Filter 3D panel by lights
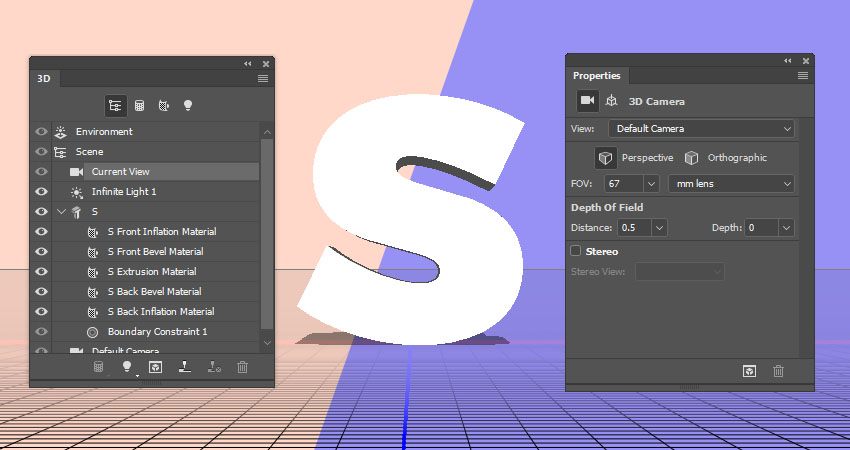The width and height of the screenshot is (850, 450). pos(188,105)
